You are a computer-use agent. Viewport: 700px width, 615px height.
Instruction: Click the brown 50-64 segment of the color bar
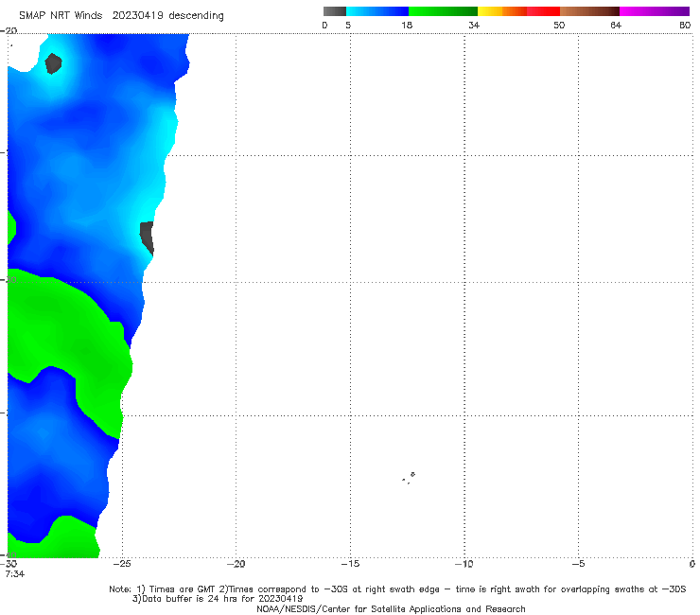pos(589,11)
